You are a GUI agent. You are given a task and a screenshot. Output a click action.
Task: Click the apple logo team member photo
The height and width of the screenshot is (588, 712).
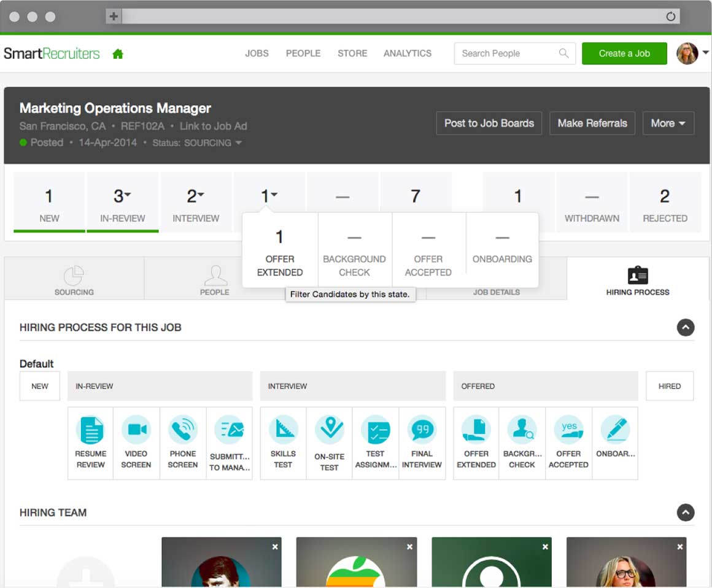point(355,572)
